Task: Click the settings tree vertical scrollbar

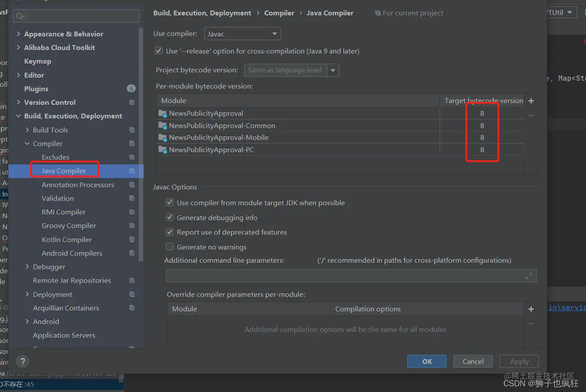Action: tap(141, 145)
